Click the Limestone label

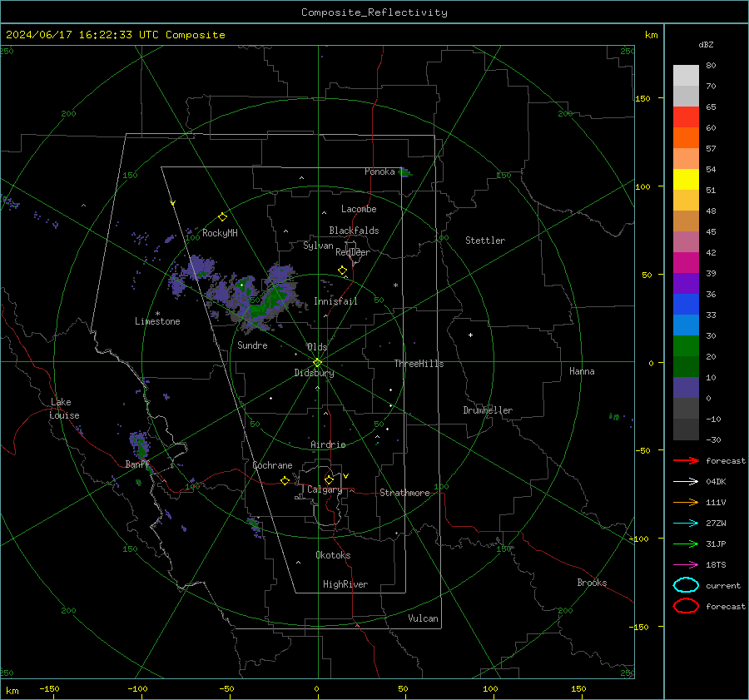pos(157,321)
